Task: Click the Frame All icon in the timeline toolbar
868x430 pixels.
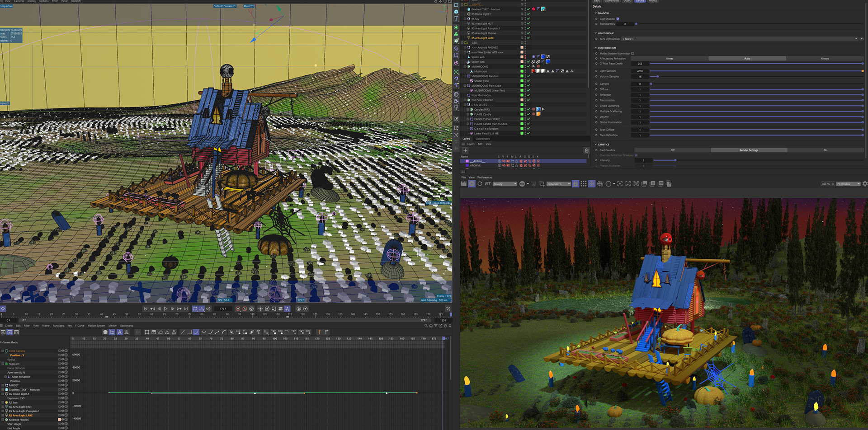Action: click(x=147, y=332)
